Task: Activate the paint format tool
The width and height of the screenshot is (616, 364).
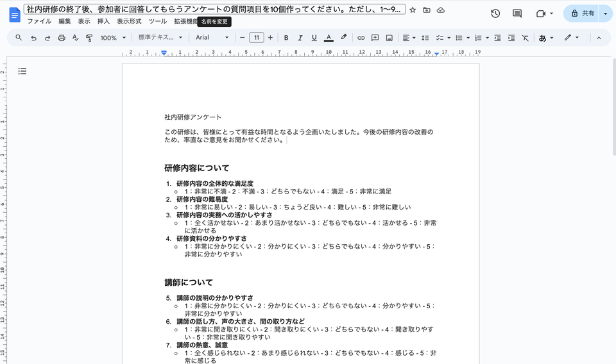Action: tap(89, 38)
